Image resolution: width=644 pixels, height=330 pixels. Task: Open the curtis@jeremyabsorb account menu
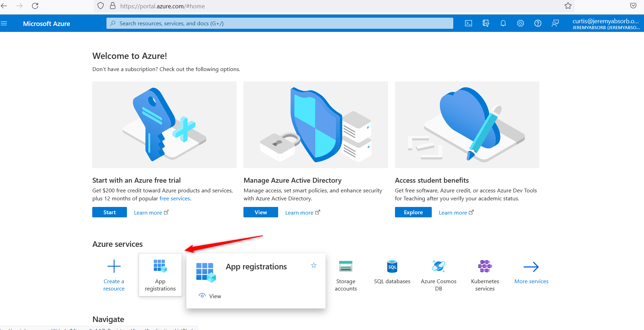[x=606, y=24]
